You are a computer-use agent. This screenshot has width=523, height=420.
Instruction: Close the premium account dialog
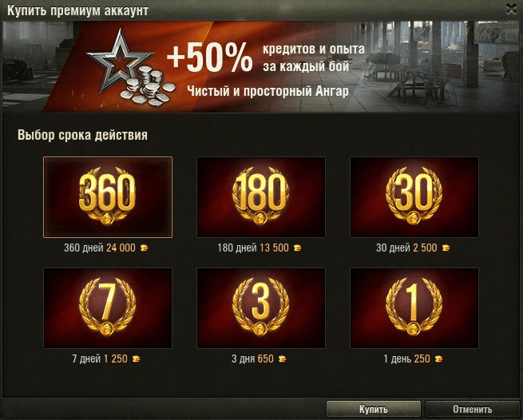tap(511, 9)
